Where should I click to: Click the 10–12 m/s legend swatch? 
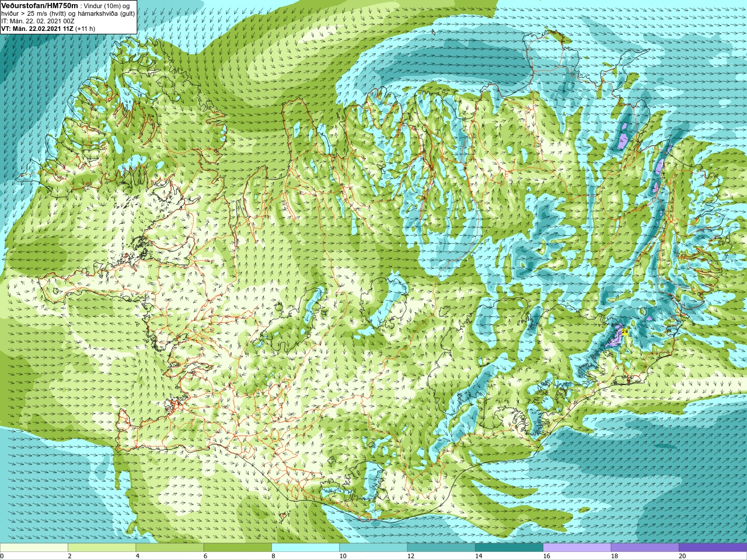(373, 548)
